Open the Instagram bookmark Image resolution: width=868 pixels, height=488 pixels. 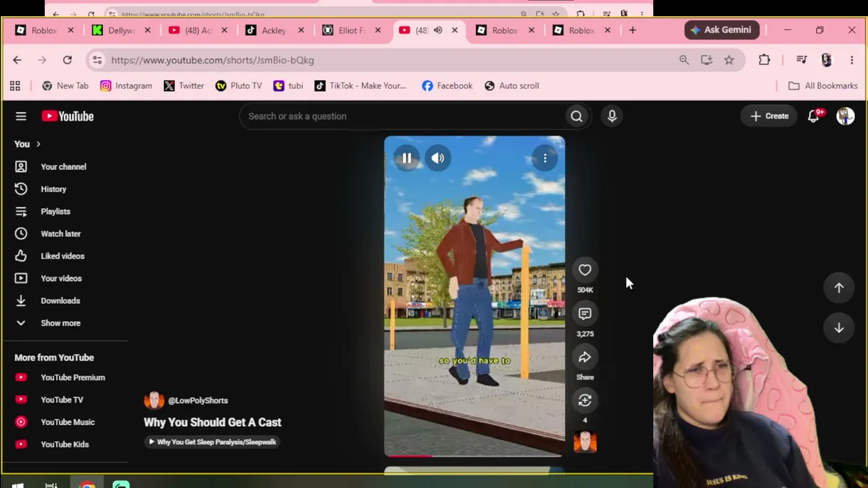(x=126, y=86)
